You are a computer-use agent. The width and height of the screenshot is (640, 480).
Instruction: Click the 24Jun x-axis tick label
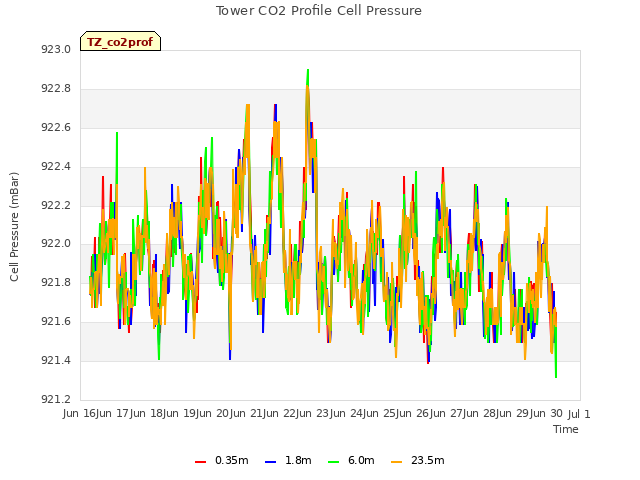point(364,413)
